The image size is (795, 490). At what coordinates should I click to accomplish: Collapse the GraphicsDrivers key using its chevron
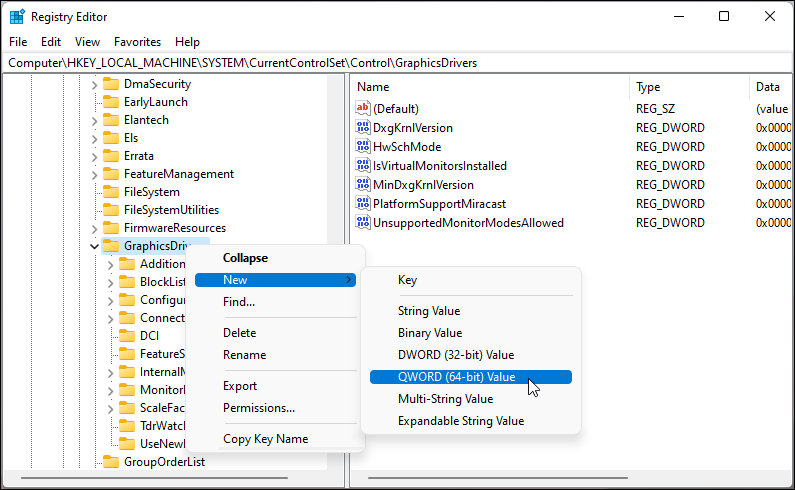point(94,247)
